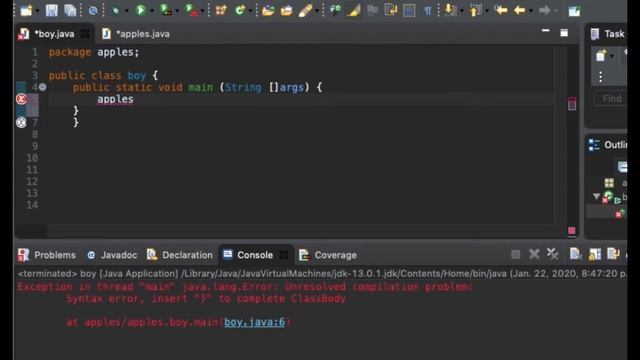Click the Previous Annotation arrow icon

[x=475, y=10]
